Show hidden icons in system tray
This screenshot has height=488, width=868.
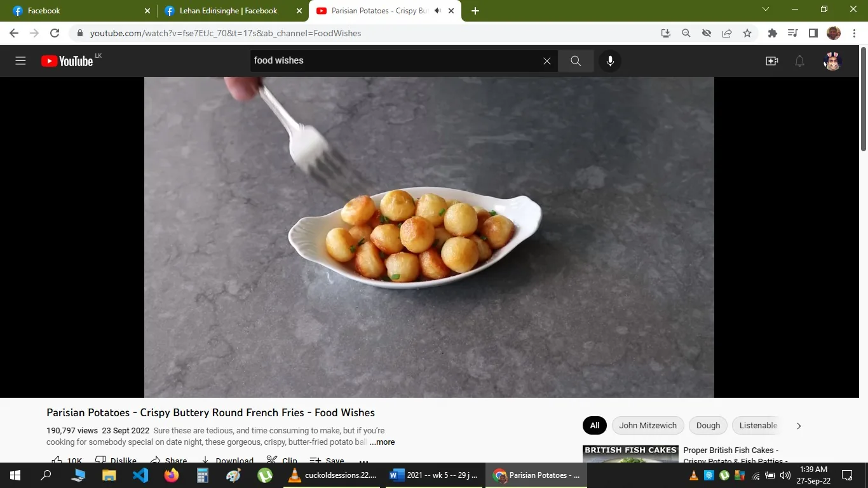pyautogui.click(x=693, y=475)
